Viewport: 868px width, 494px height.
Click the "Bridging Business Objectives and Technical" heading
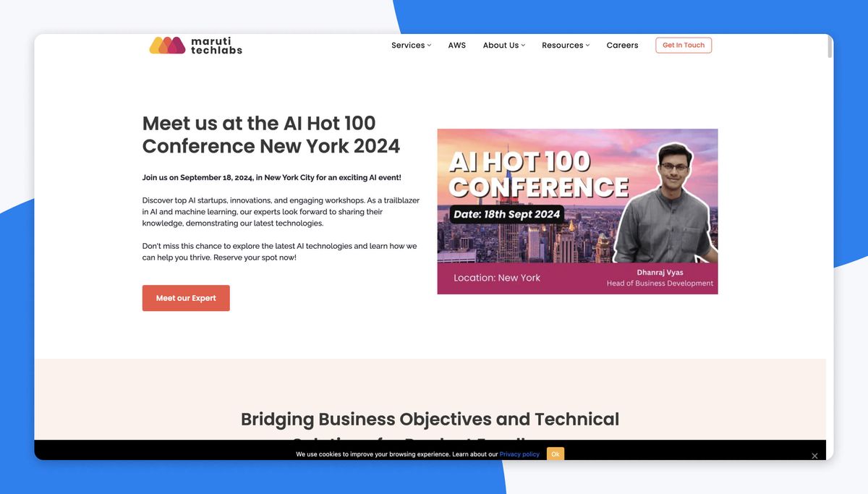pyautogui.click(x=430, y=420)
